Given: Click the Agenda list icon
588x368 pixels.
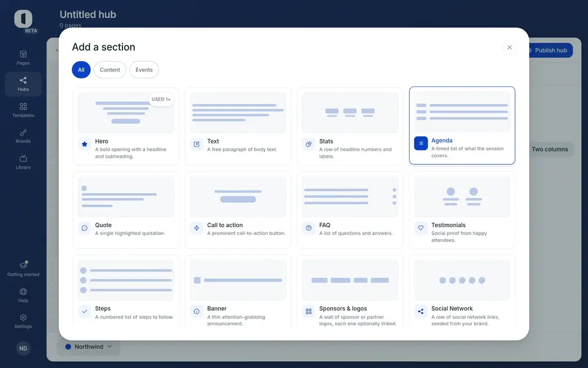Looking at the screenshot, I should tap(421, 144).
